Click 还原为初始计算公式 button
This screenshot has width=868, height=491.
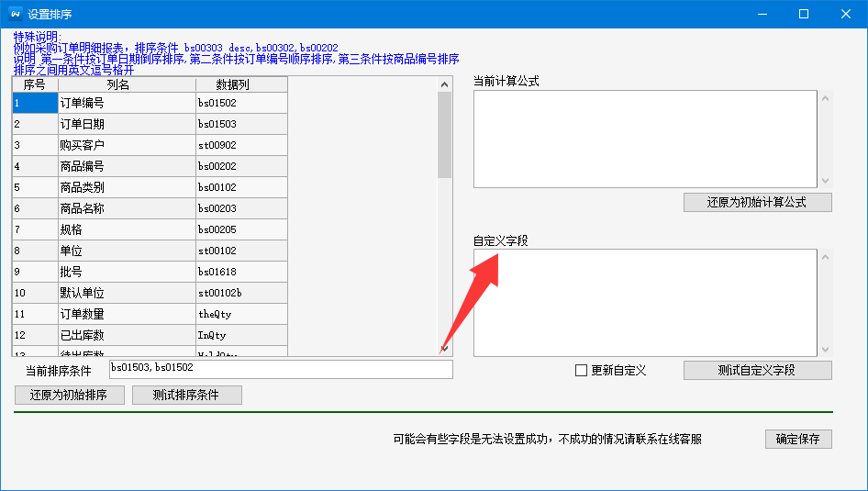pos(757,203)
